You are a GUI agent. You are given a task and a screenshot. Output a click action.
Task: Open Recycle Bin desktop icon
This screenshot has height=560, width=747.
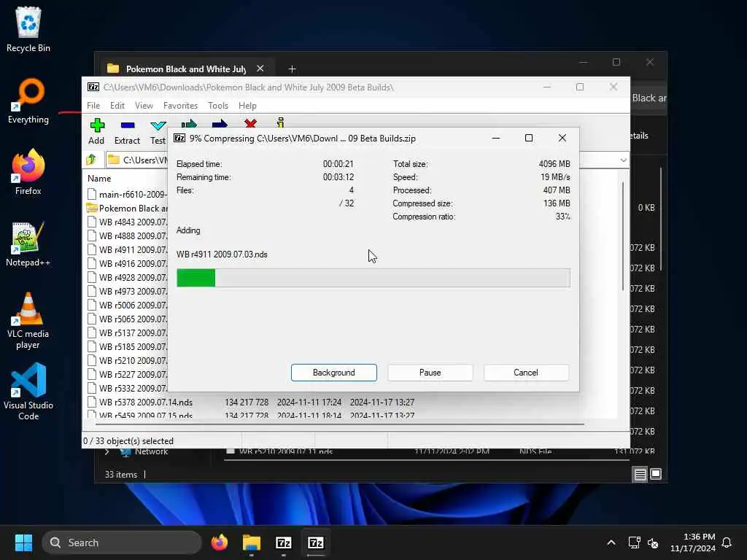coord(28,29)
